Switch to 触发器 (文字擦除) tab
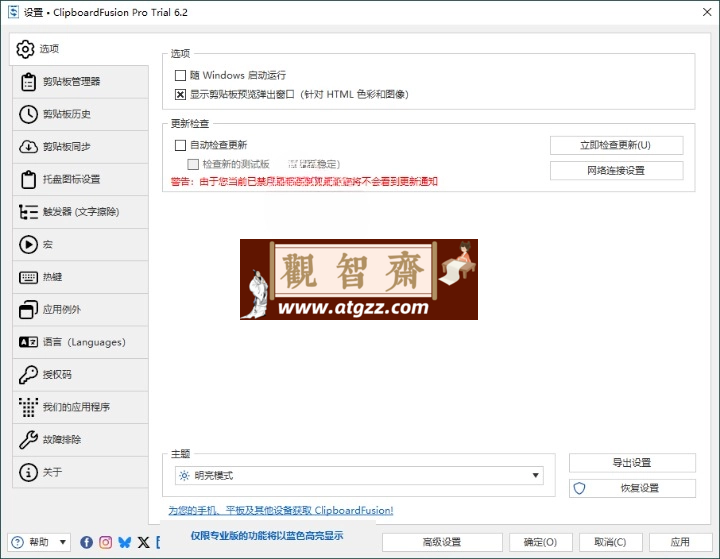720x559 pixels. pos(80,212)
